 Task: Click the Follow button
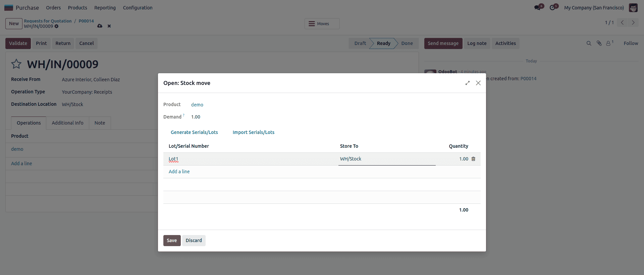tap(631, 43)
